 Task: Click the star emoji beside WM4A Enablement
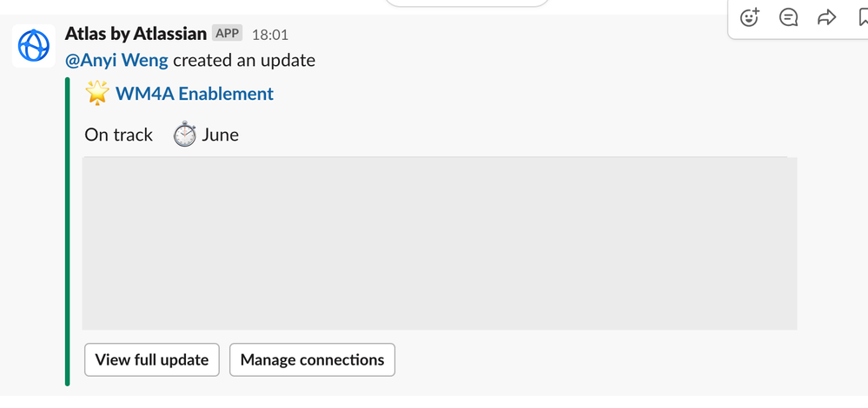click(x=96, y=93)
